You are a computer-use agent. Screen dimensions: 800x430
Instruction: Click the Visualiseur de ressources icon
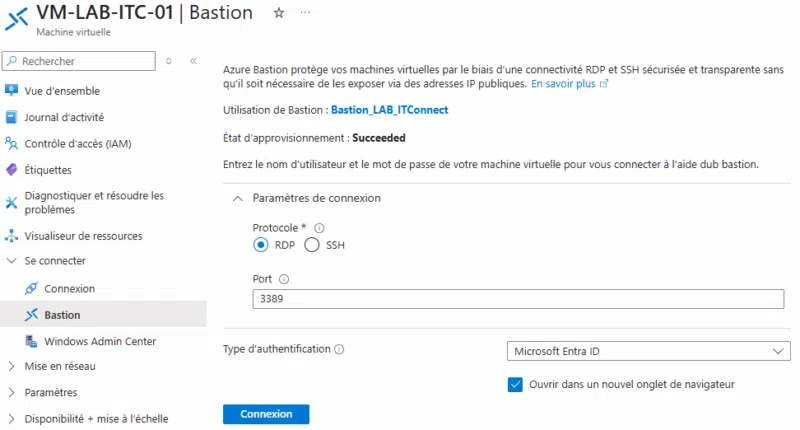12,236
